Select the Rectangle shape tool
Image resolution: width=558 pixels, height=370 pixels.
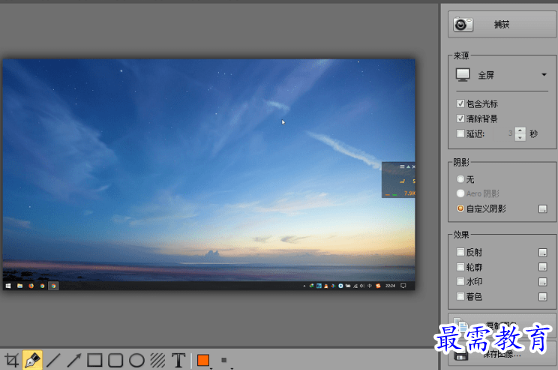[95, 360]
